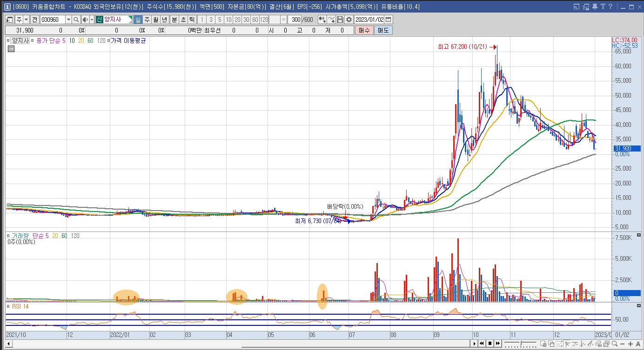
Task: Click the linked-windows icon in title bar
Action: (586, 7)
